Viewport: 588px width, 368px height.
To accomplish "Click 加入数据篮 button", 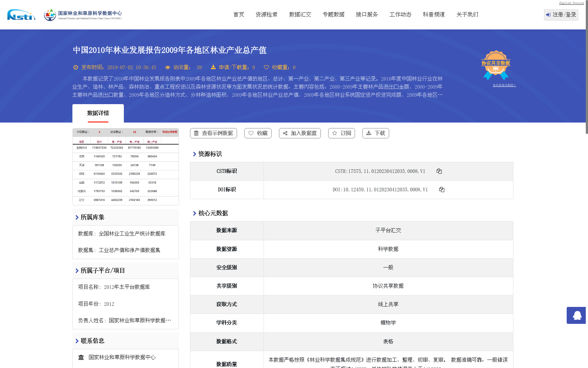I will pyautogui.click(x=300, y=133).
